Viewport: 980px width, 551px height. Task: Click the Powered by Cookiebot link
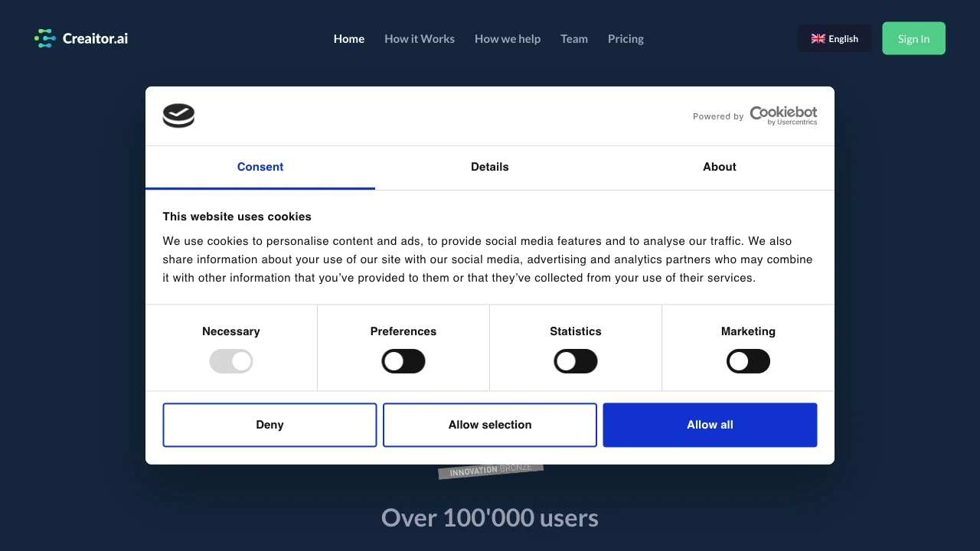[x=754, y=116]
